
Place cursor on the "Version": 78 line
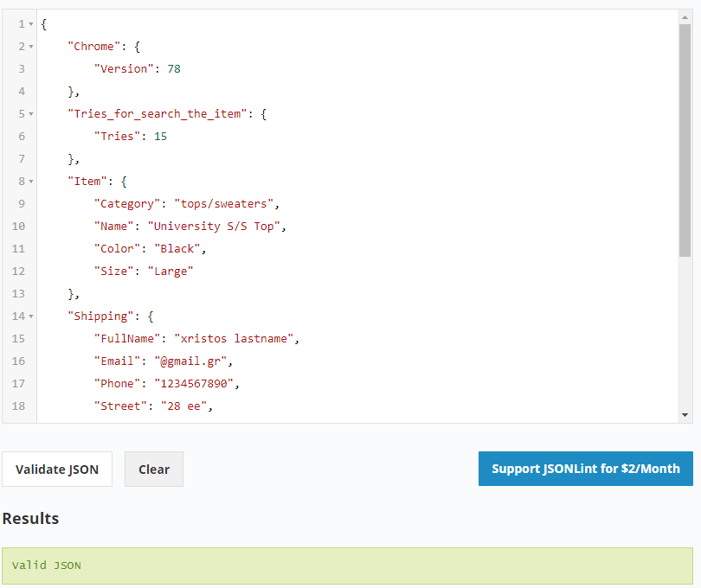coord(137,69)
